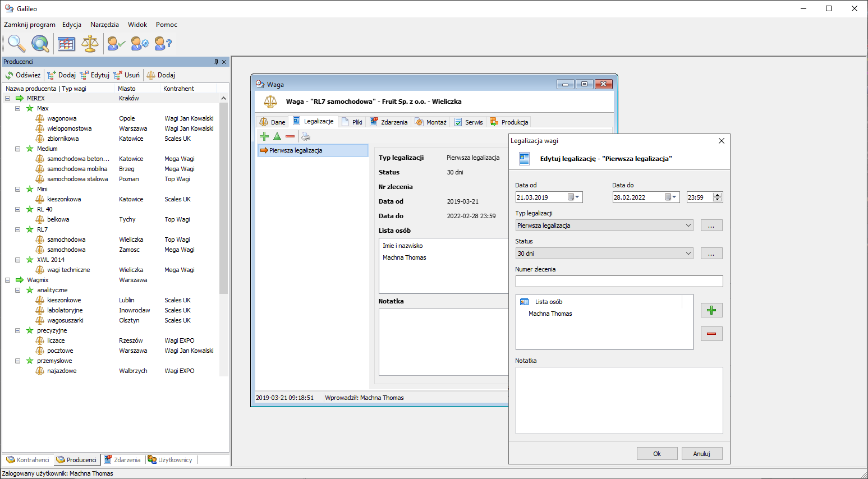Viewport: 868px width, 479px height.
Task: Switch to the Montaż tab
Action: pos(431,122)
